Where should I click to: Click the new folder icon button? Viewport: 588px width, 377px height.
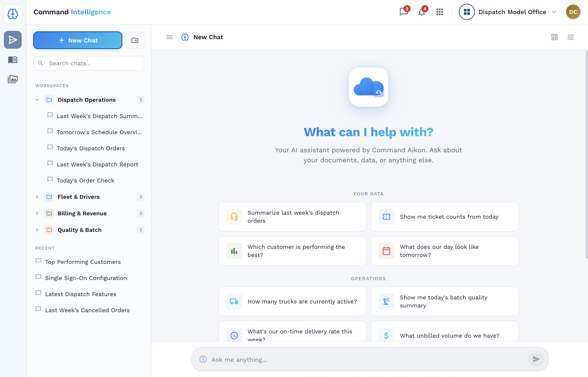tap(135, 40)
